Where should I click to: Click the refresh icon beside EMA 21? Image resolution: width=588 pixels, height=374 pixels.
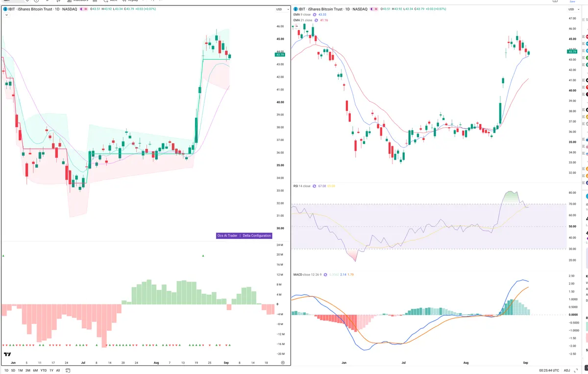pyautogui.click(x=317, y=20)
